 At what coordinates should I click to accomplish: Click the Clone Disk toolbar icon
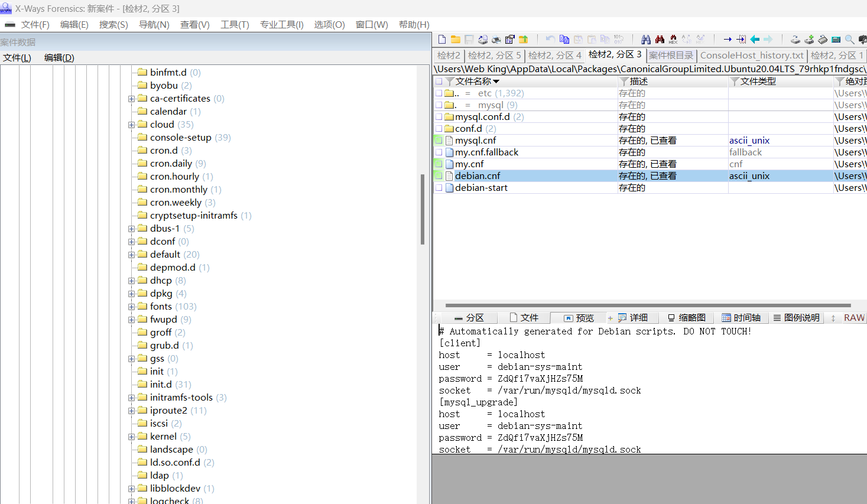(x=795, y=40)
